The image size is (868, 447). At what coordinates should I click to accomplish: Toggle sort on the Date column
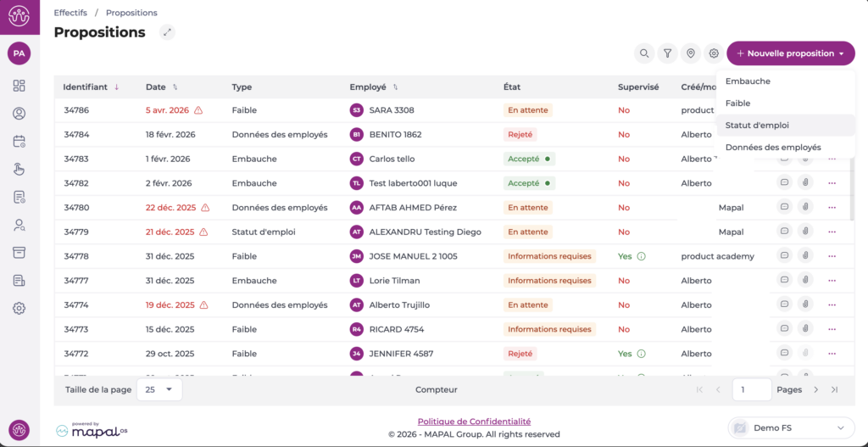pyautogui.click(x=161, y=87)
